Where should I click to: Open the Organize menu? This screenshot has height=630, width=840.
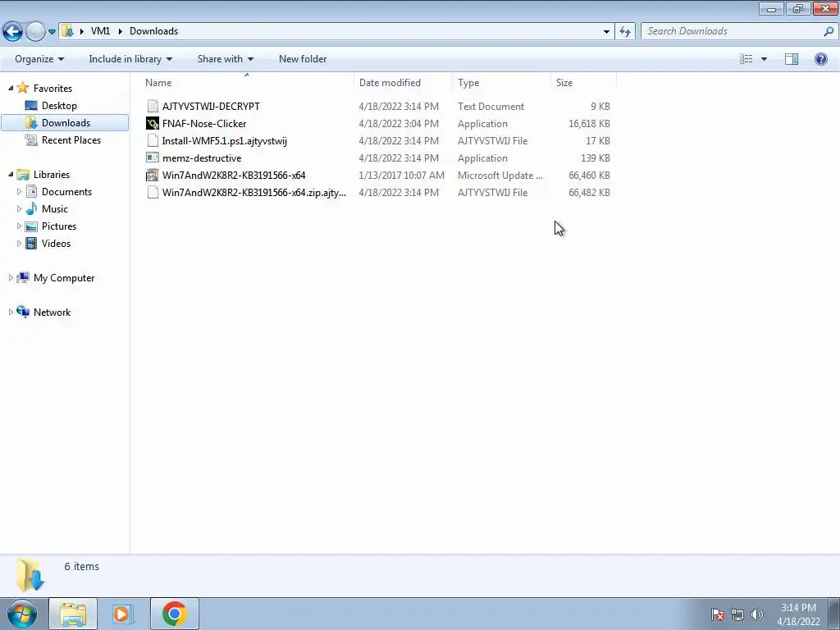(39, 59)
